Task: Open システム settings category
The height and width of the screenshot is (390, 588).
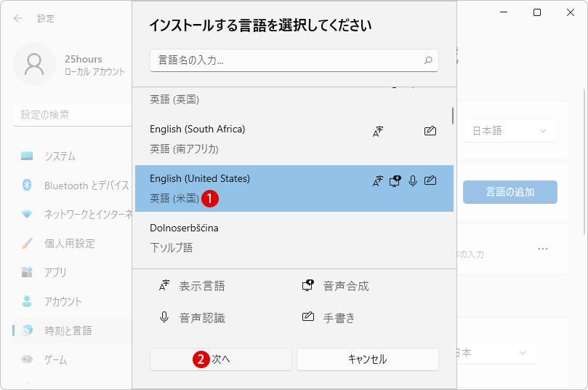Action: [73, 156]
